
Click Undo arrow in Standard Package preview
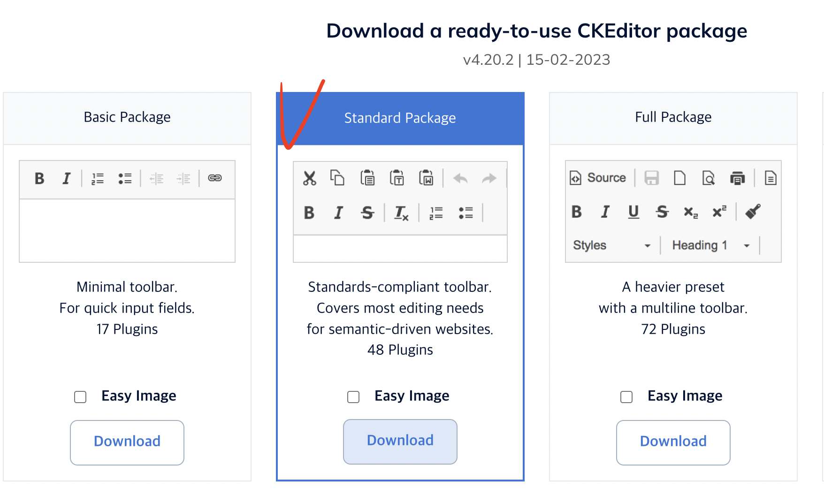tap(460, 178)
